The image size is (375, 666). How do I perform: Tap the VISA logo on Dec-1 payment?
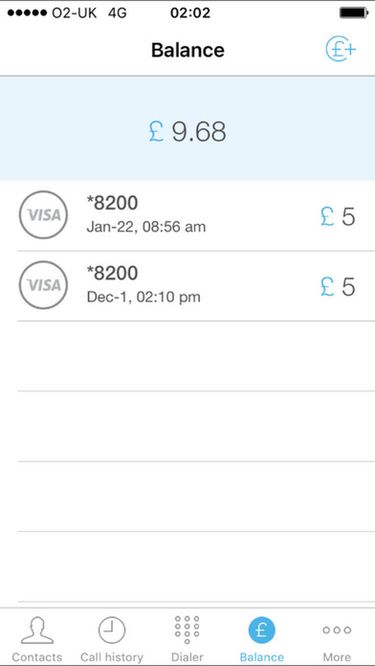[x=43, y=285]
